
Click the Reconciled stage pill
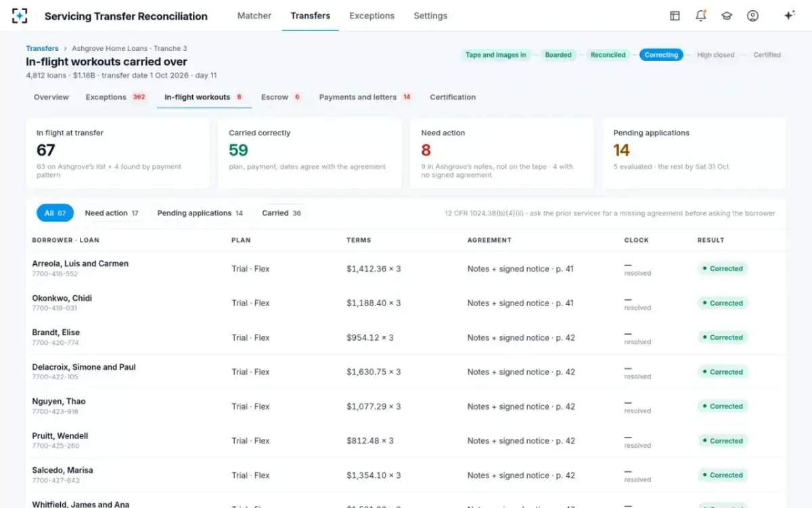tap(608, 55)
